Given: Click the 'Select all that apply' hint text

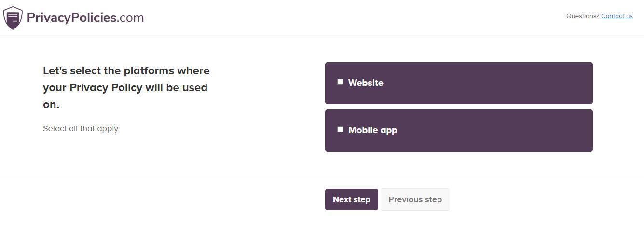Looking at the screenshot, I should click(x=81, y=128).
